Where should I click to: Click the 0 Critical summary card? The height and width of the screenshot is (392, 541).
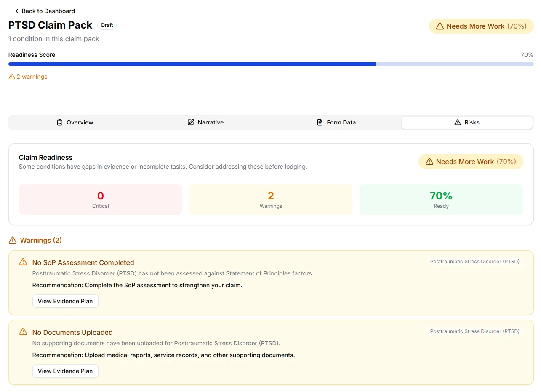point(101,199)
